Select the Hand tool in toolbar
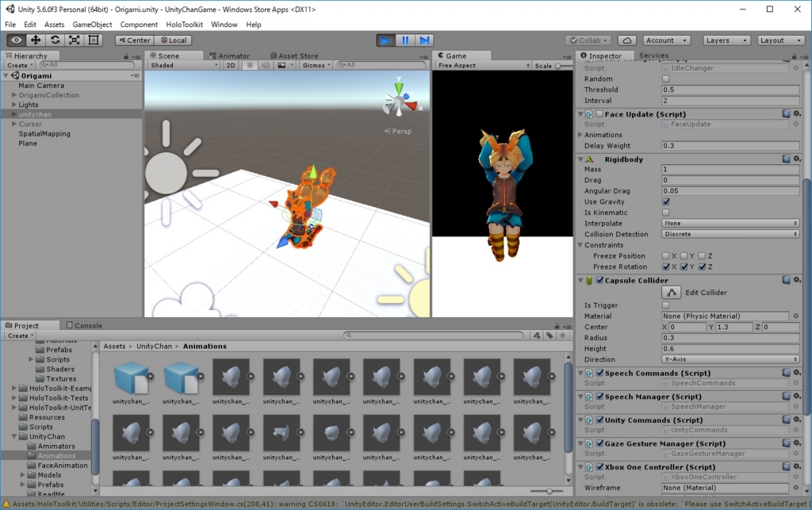The image size is (812, 510). [16, 40]
